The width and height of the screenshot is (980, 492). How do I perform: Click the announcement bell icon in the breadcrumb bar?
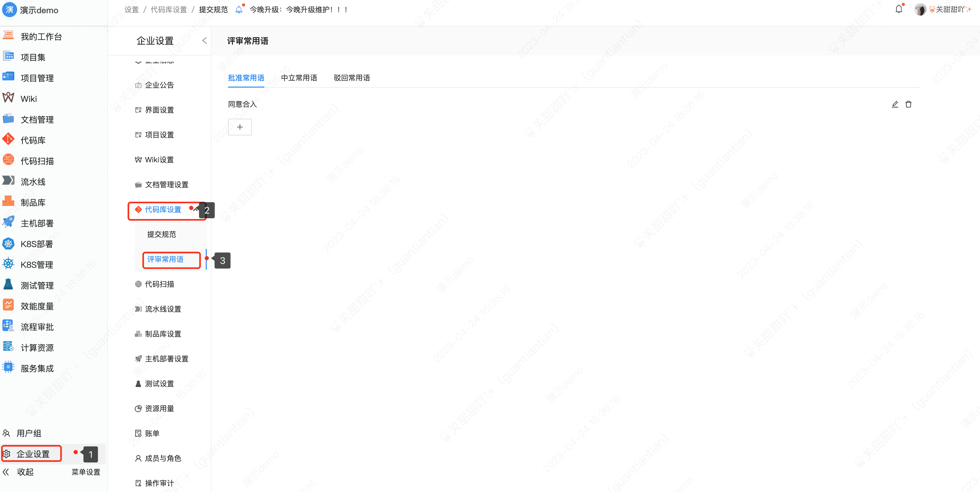coord(239,10)
